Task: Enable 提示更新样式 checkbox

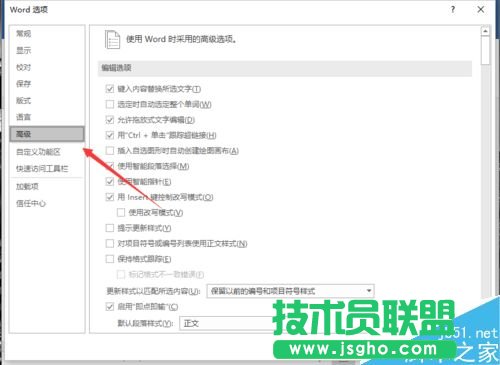Action: [110, 228]
